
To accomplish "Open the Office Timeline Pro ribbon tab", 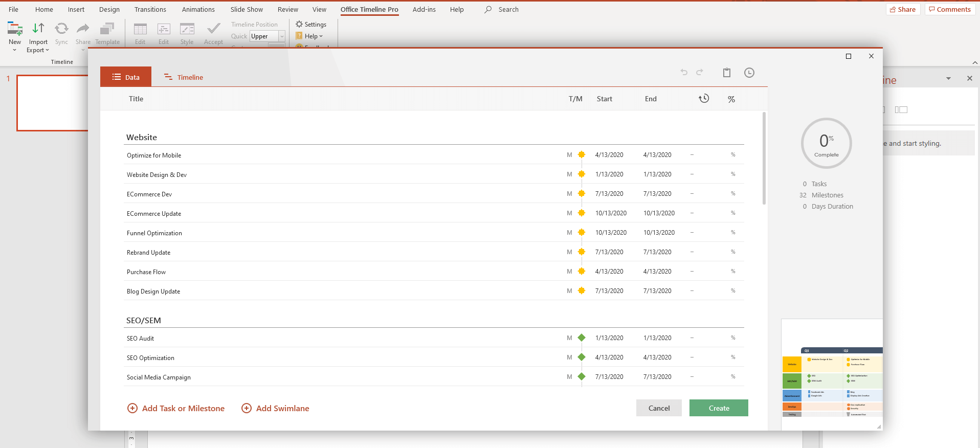I will tap(369, 9).
